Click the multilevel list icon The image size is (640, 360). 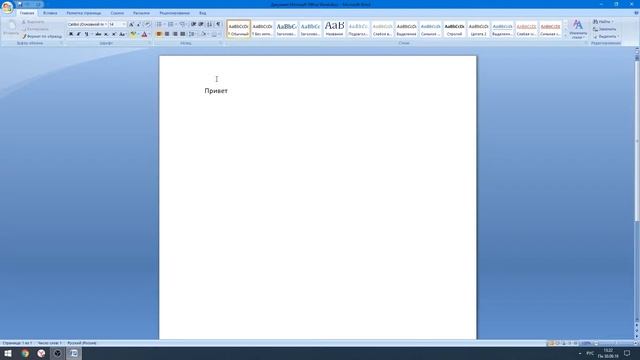[x=182, y=24]
